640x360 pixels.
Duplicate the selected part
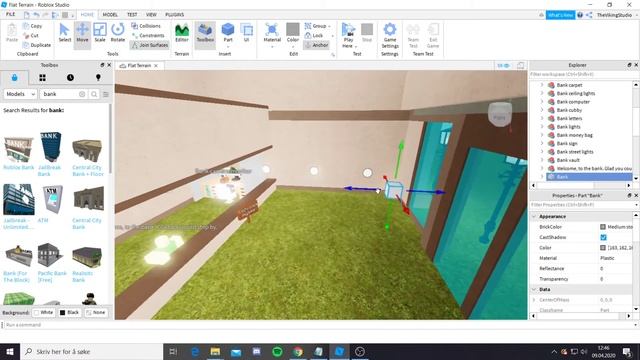37,45
